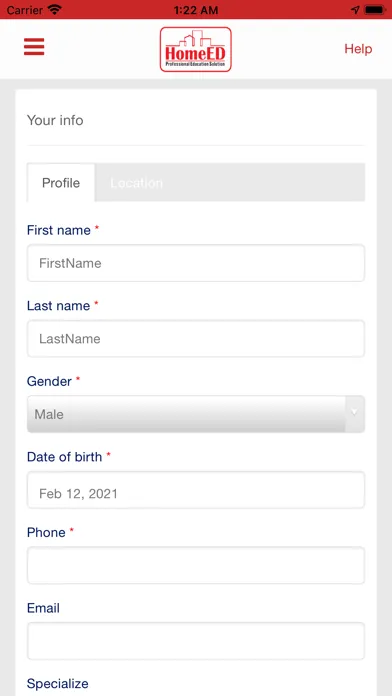Focus the First name input field
The height and width of the screenshot is (696, 392).
[196, 263]
